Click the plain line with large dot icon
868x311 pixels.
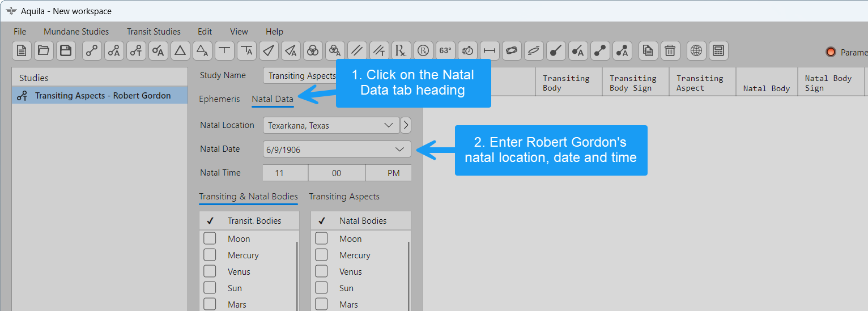(556, 50)
